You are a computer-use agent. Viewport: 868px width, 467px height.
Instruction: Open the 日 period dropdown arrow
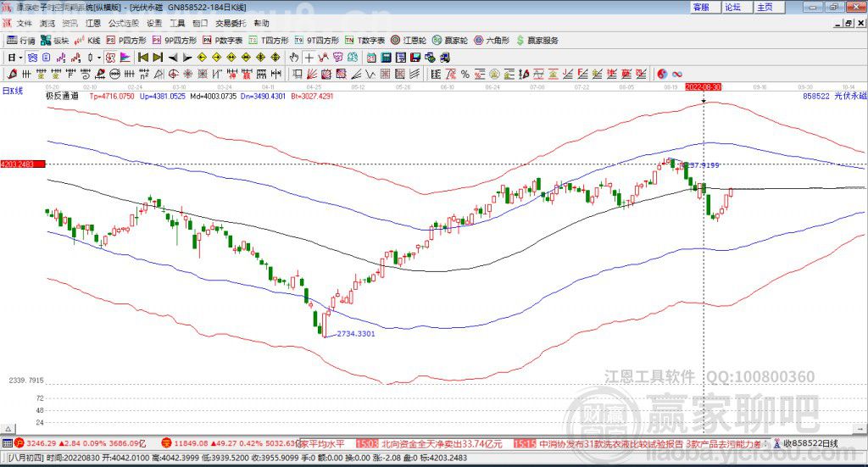click(20, 58)
